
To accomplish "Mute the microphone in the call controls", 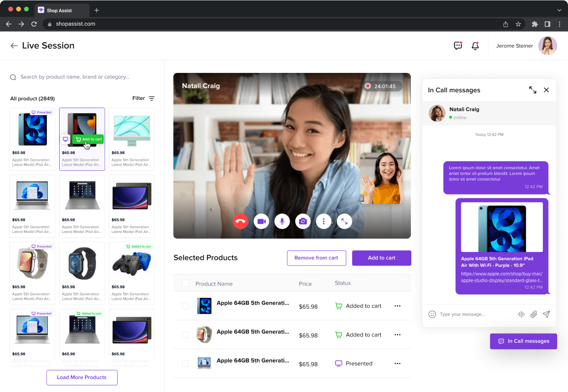I will (x=282, y=221).
